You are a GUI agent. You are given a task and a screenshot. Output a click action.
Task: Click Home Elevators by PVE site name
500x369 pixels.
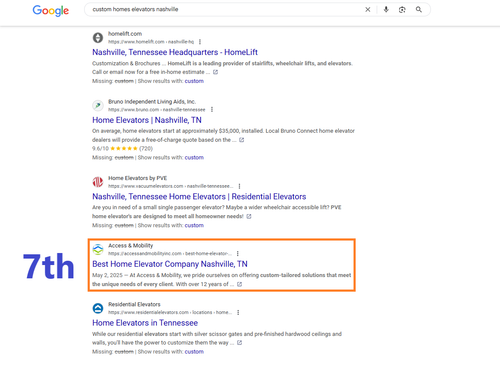pos(137,178)
